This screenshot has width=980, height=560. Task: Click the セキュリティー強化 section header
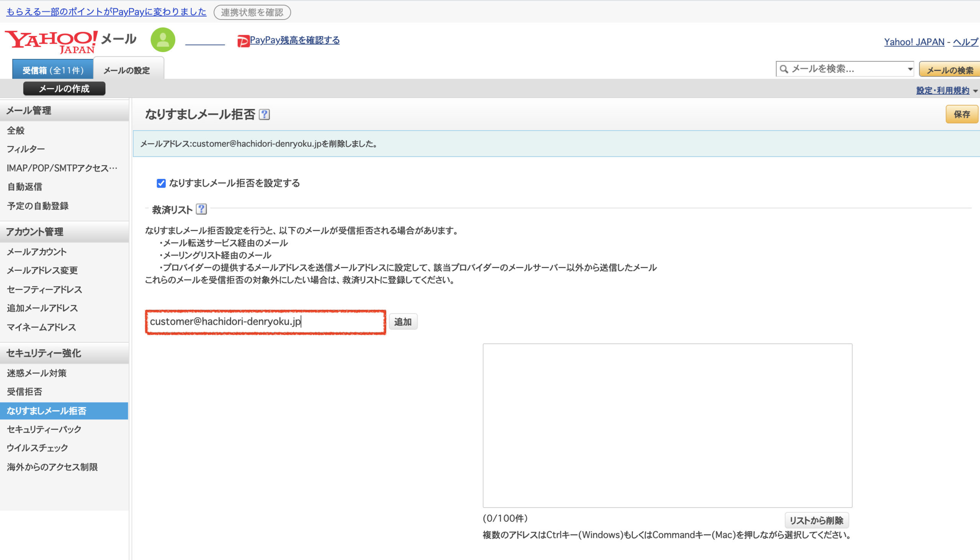[x=64, y=353]
